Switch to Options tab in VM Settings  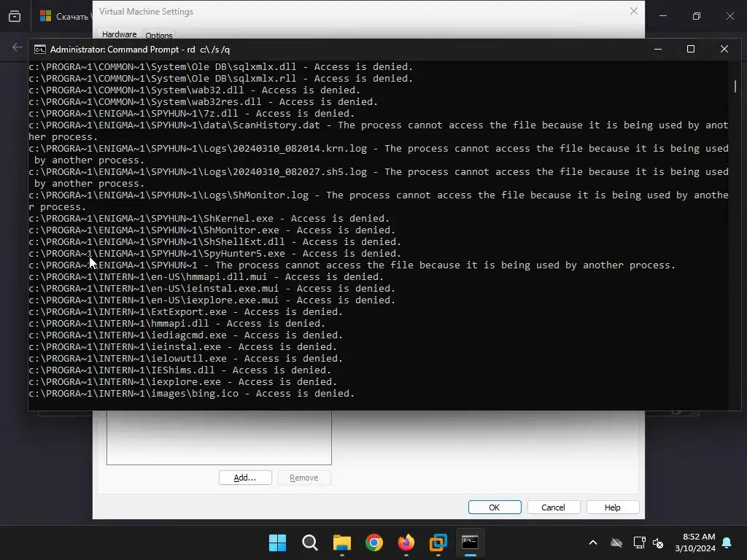[158, 35]
